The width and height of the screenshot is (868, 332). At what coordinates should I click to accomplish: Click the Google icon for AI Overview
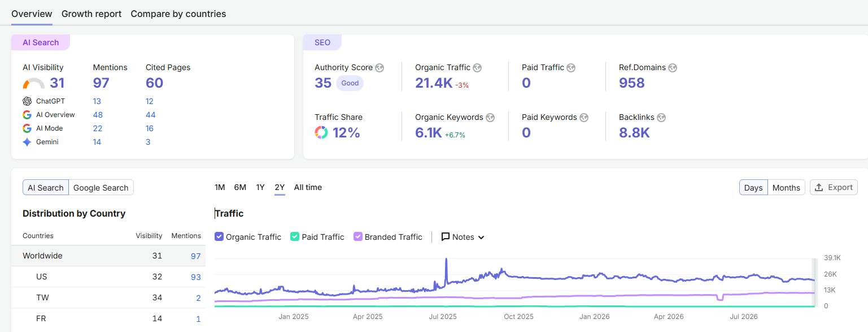click(27, 115)
